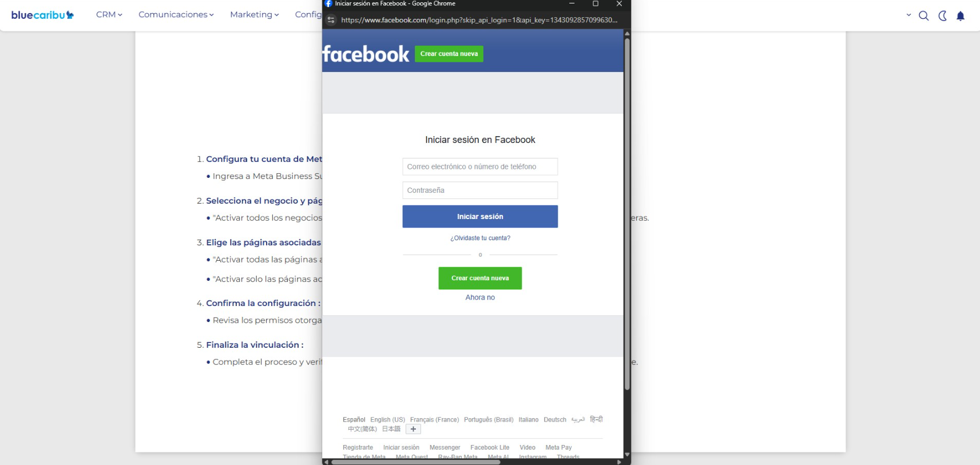This screenshot has height=465, width=980.
Task: Open Video footer link
Action: click(x=527, y=448)
